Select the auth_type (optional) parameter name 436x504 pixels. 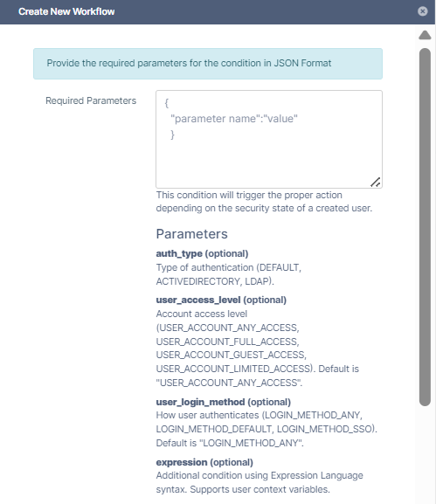(x=202, y=253)
